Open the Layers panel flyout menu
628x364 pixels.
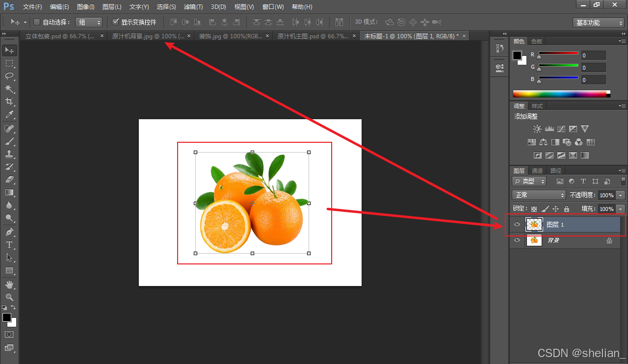coord(622,170)
